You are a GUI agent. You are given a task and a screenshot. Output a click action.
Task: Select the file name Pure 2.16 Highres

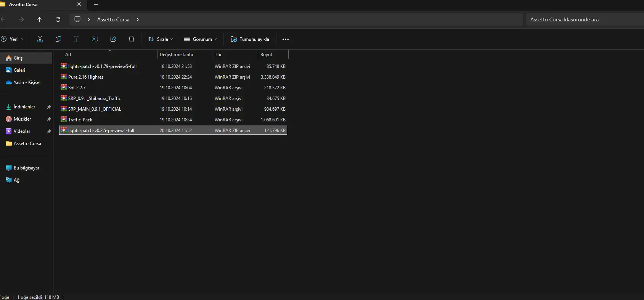pos(86,77)
